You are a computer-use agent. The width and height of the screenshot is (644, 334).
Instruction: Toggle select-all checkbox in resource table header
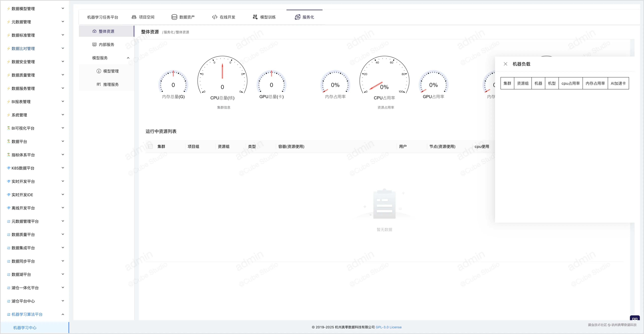tap(150, 146)
